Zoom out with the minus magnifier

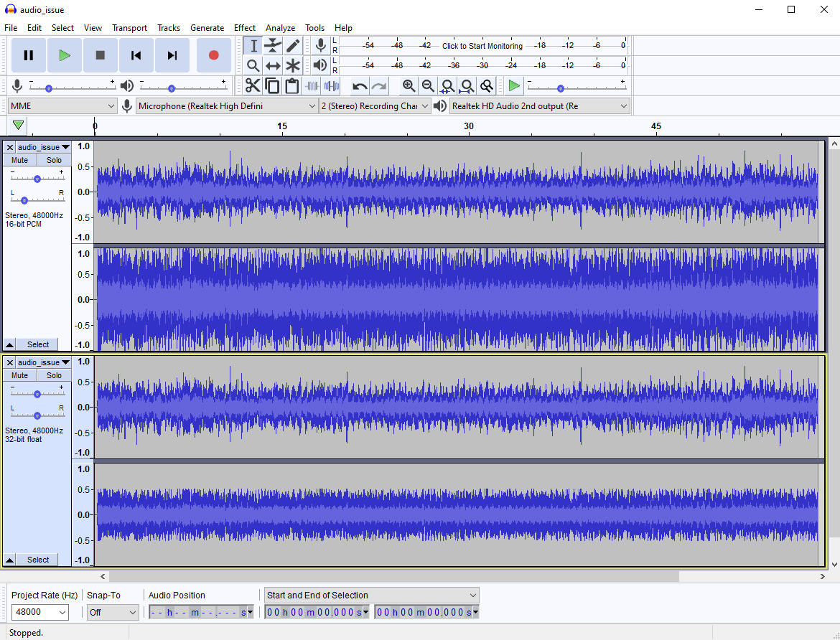(428, 85)
